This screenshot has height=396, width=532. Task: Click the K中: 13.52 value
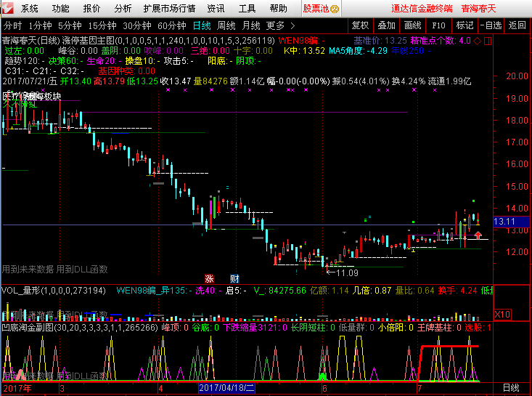304,51
